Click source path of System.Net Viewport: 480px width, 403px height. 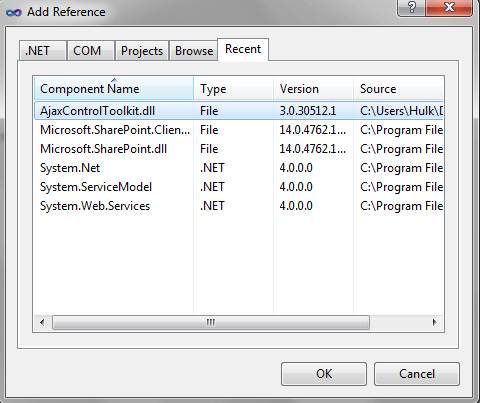tap(401, 168)
